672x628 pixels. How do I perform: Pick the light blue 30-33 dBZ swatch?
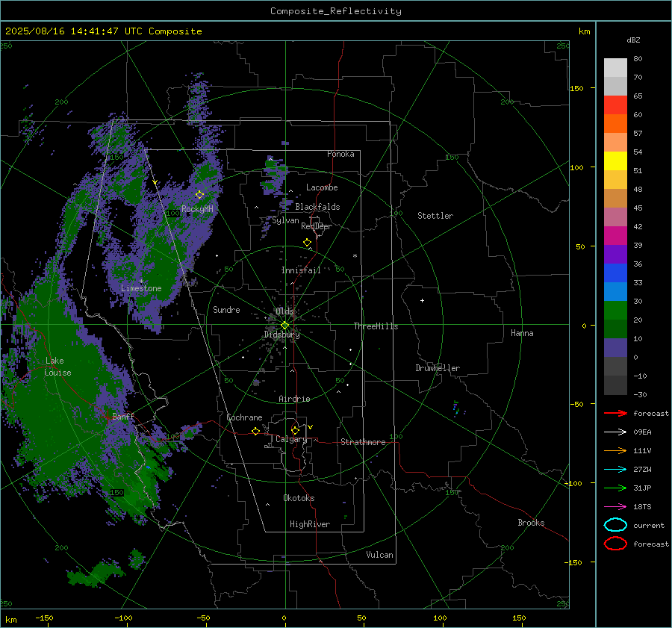[615, 292]
